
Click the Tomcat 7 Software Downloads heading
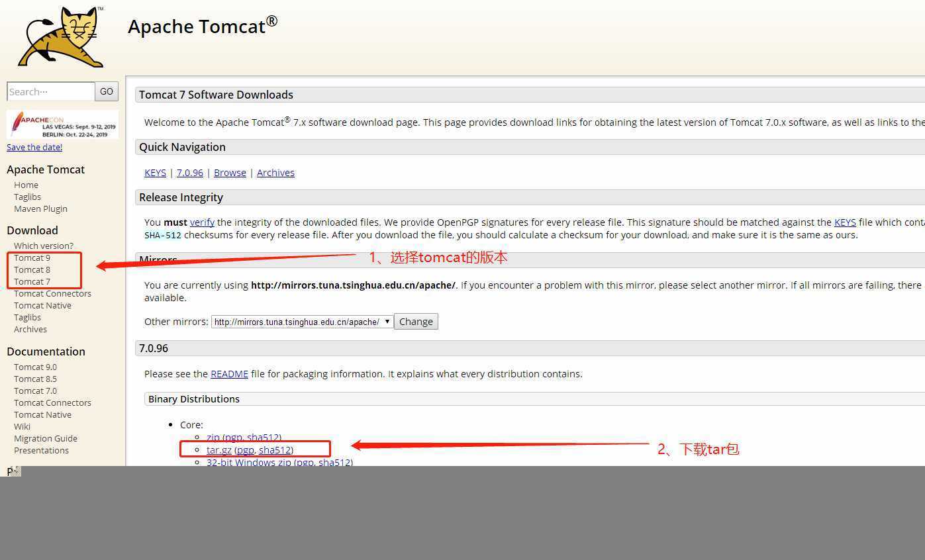coord(216,95)
